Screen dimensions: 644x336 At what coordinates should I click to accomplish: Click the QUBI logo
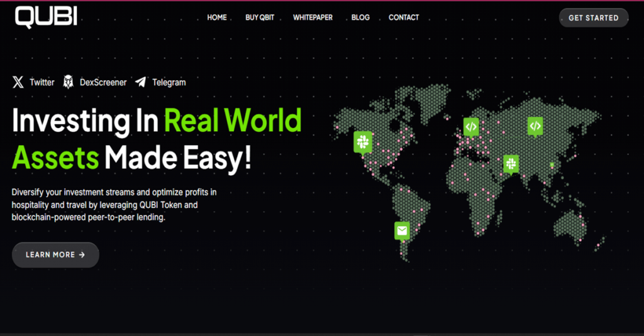46,17
